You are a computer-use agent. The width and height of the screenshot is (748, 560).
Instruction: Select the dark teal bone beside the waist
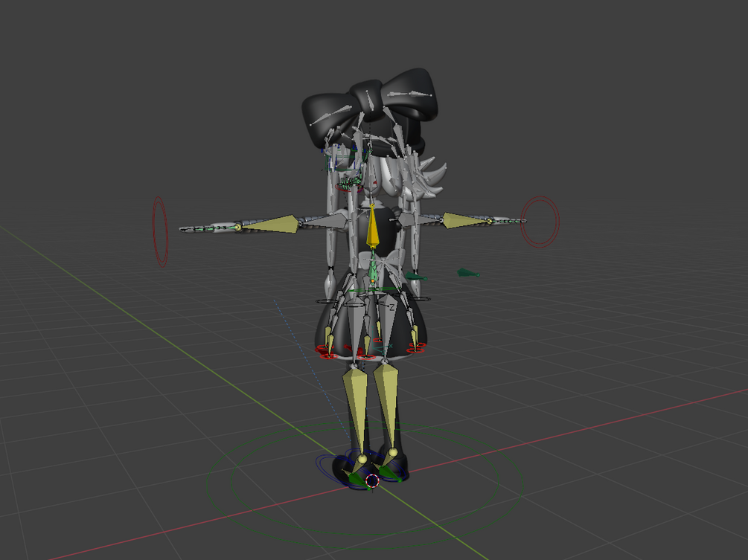416,277
